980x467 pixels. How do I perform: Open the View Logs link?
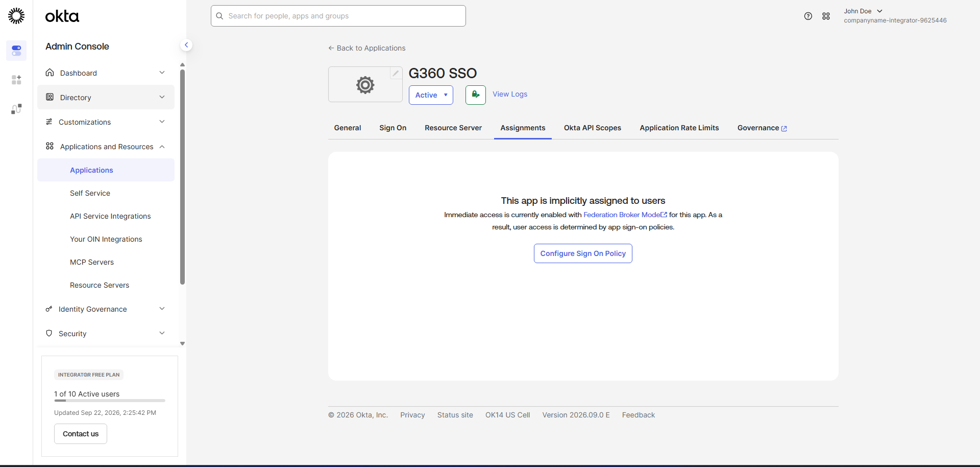[510, 94]
